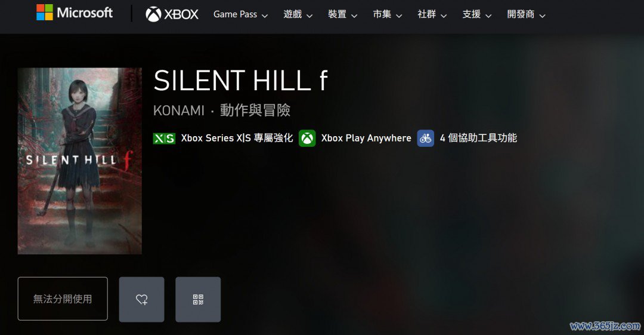The width and height of the screenshot is (644, 335).
Task: Click the Xbox Series X|S badge icon
Action: [165, 139]
